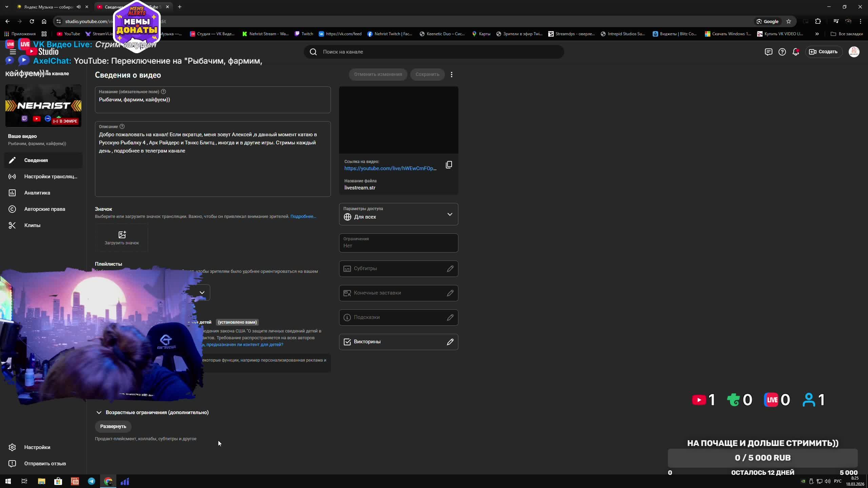This screenshot has height=488, width=868.
Task: Open the three-dot menu beside Сохранить
Action: coord(451,75)
